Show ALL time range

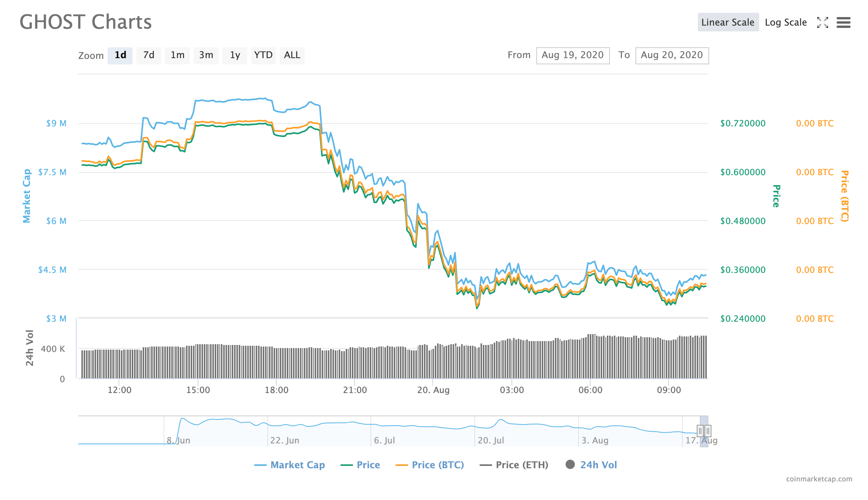coord(292,55)
